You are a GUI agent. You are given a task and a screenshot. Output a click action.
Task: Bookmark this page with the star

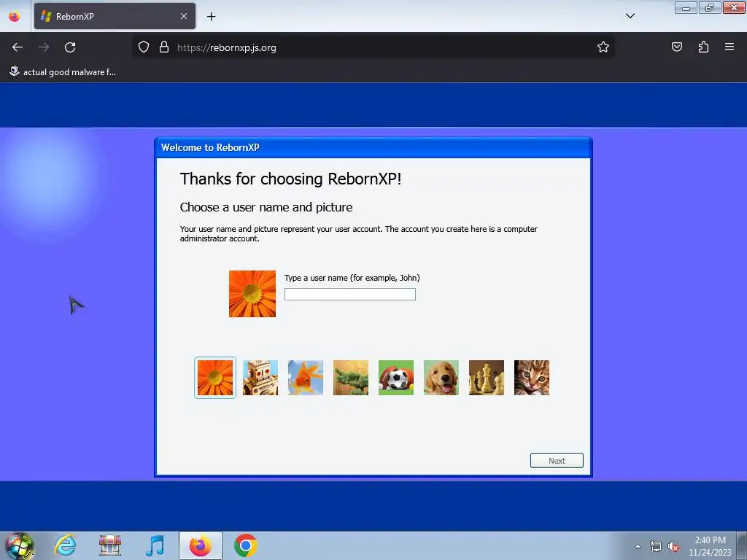pyautogui.click(x=603, y=47)
